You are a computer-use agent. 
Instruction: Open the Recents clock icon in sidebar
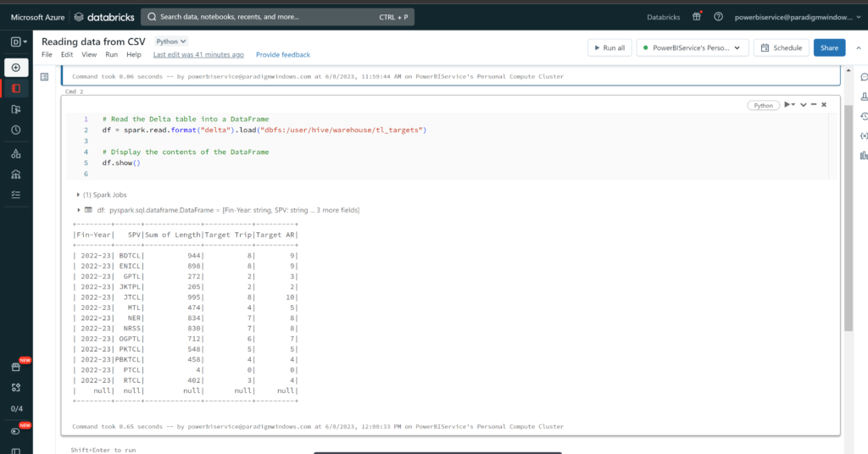(16, 130)
